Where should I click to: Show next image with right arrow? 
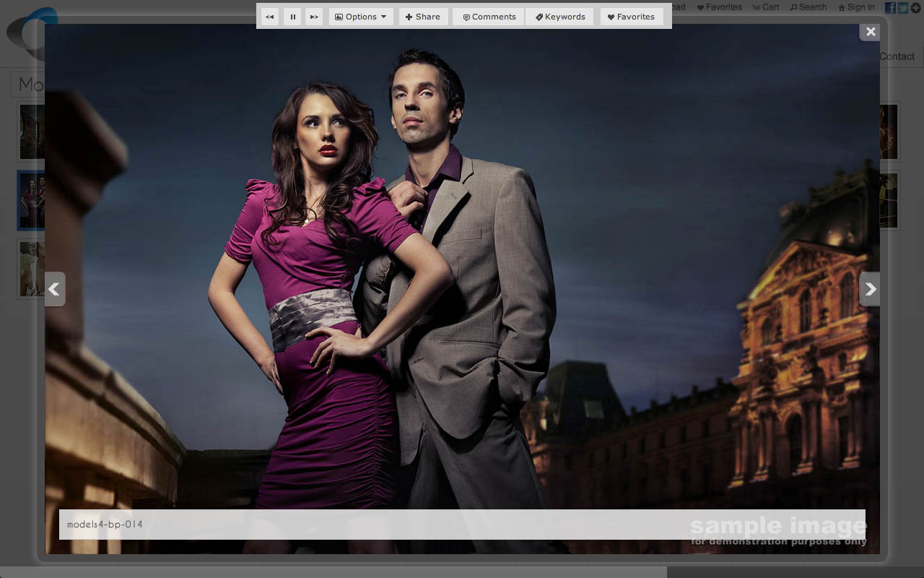click(870, 289)
